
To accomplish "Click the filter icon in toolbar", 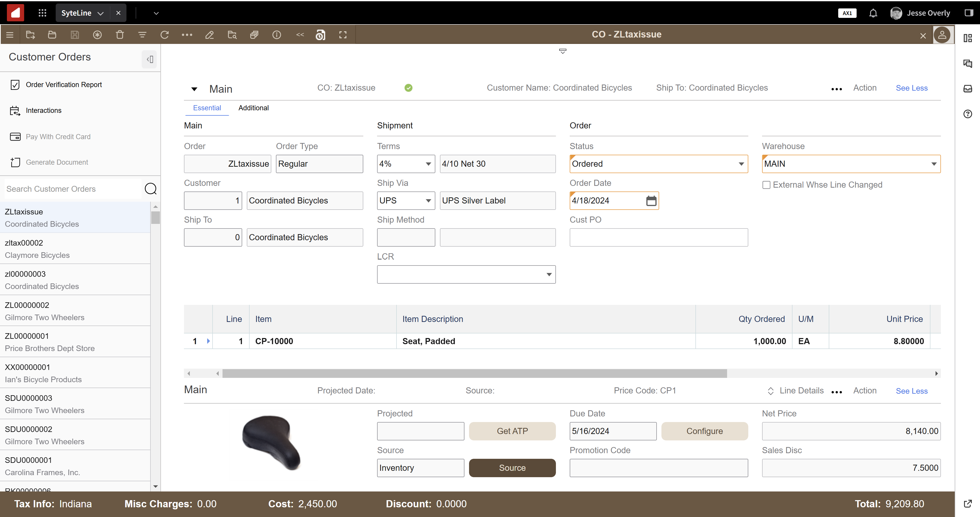I will click(x=142, y=34).
